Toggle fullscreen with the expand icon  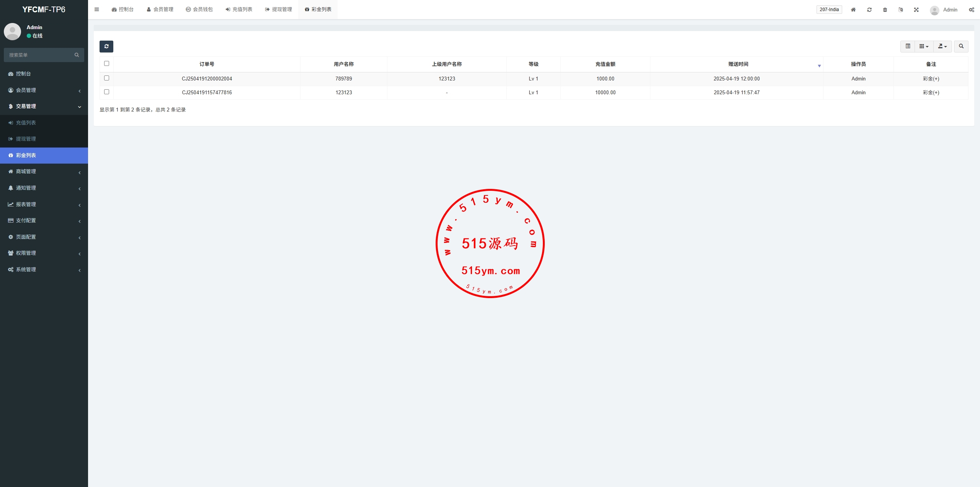coord(916,10)
